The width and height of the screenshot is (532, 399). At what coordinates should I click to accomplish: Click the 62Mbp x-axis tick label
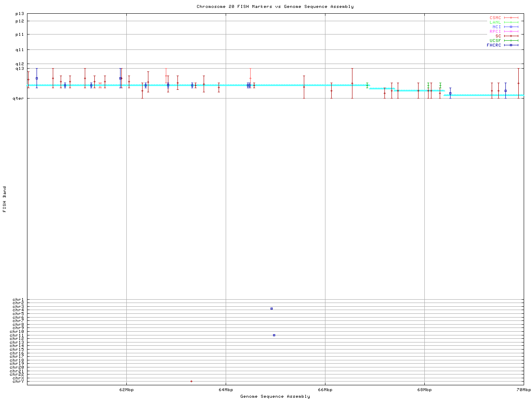point(126,390)
